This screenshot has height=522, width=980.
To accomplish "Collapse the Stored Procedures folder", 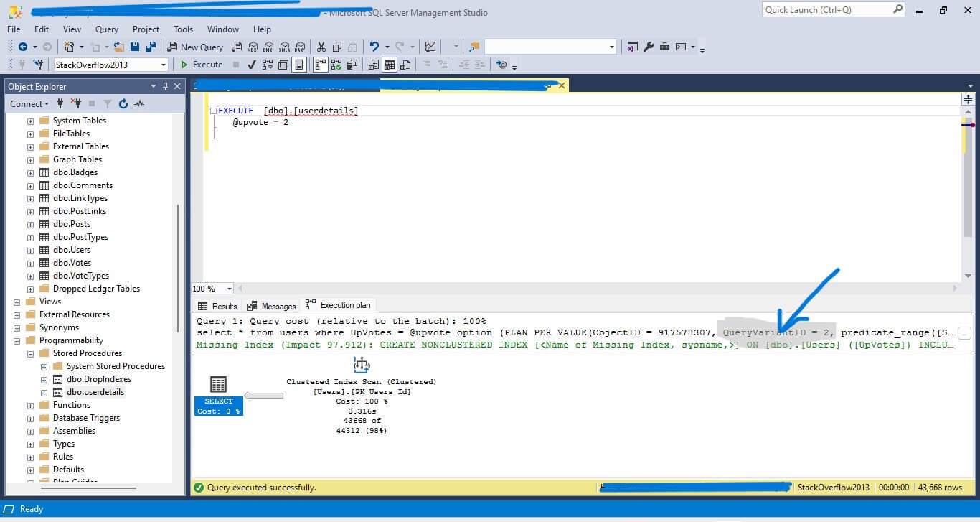I will click(30, 353).
